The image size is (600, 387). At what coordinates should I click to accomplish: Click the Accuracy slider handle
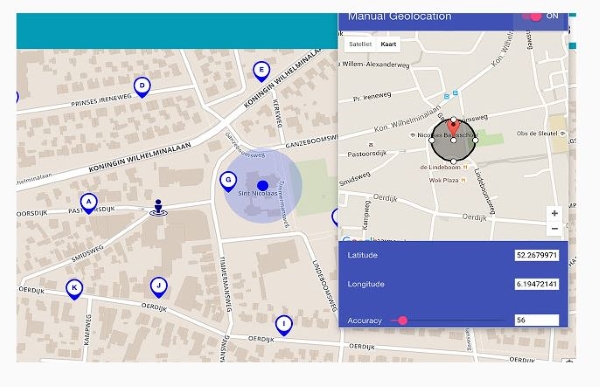tap(403, 320)
